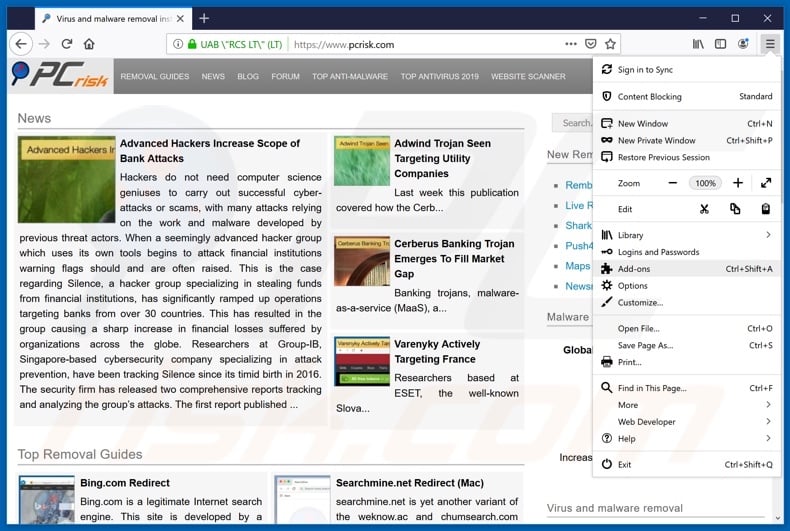Open page actions three-dots menu
Image resolution: width=790 pixels, height=531 pixels.
571,44
